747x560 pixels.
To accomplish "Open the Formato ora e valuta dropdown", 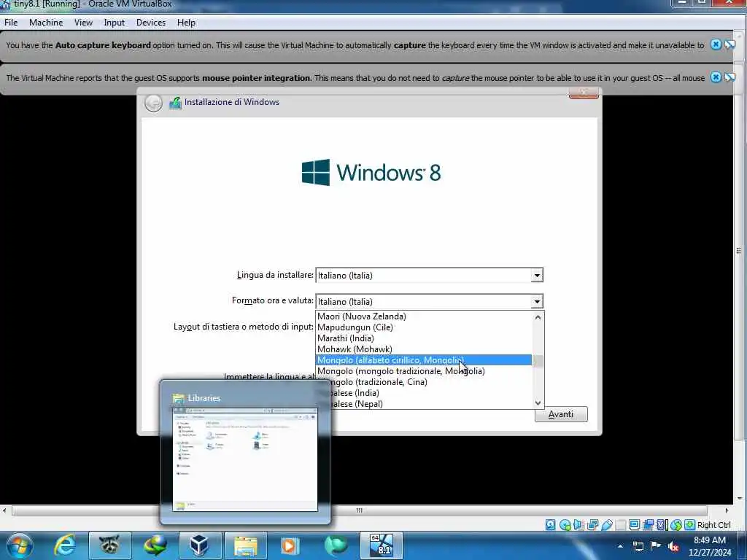I will [537, 301].
